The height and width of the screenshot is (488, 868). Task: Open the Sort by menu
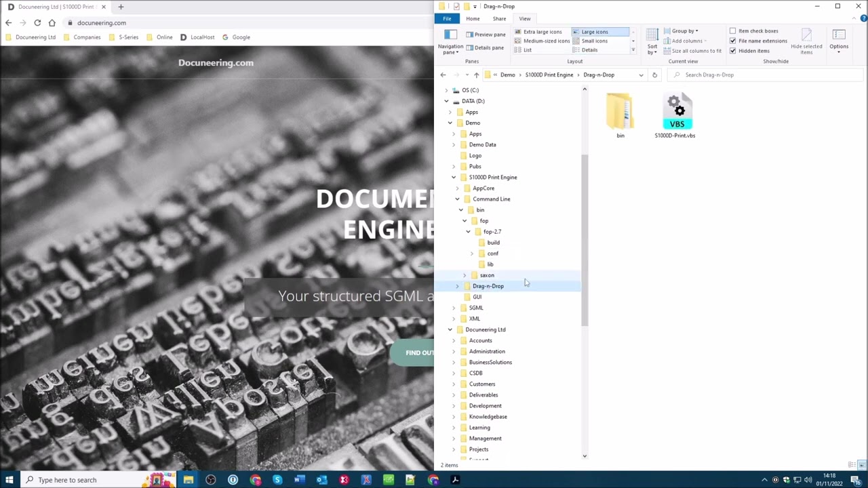pos(652,42)
